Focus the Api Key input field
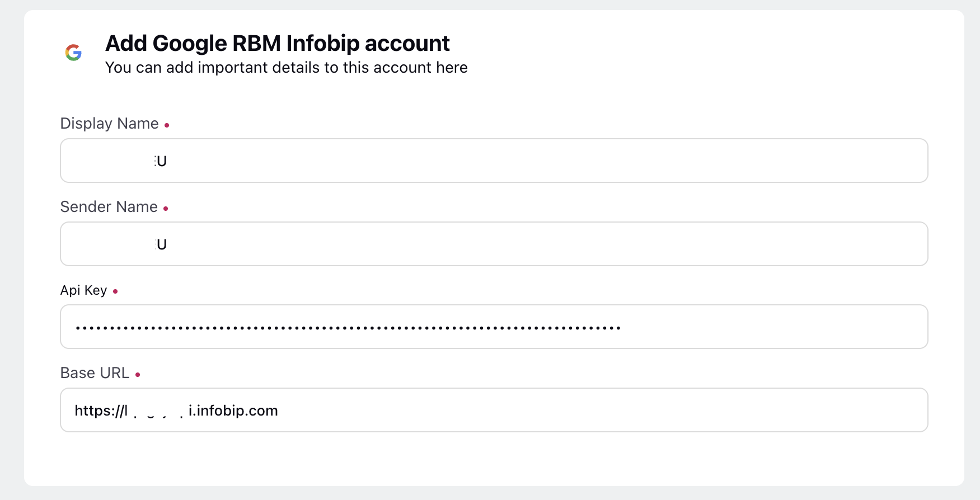The width and height of the screenshot is (980, 500). (x=494, y=327)
